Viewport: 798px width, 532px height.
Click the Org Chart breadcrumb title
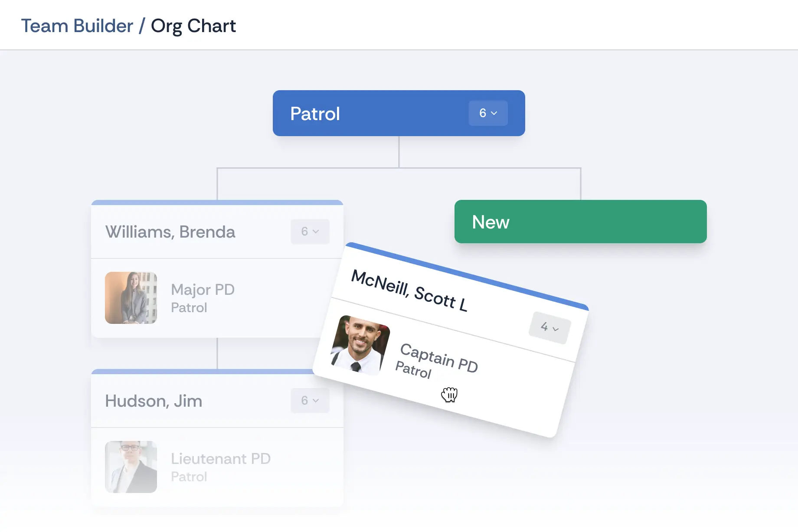coord(193,26)
